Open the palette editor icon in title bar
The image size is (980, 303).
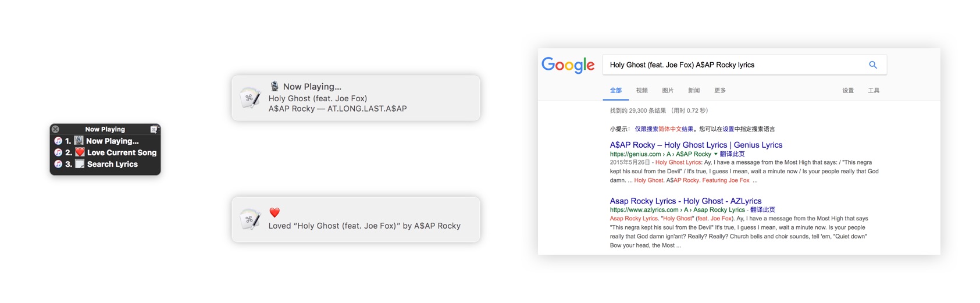(x=154, y=129)
